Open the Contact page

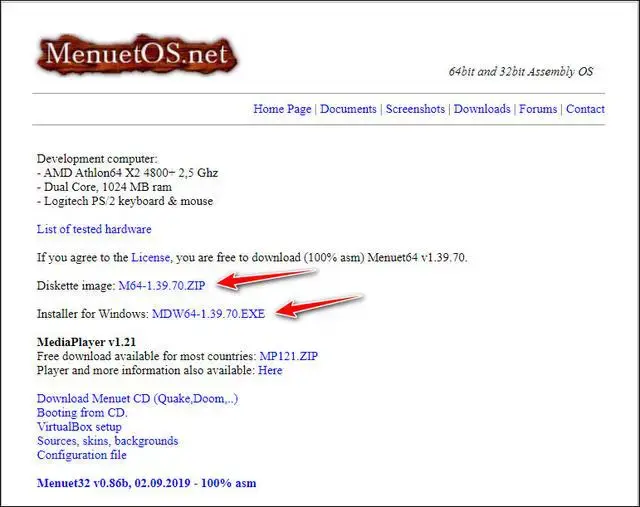click(585, 109)
